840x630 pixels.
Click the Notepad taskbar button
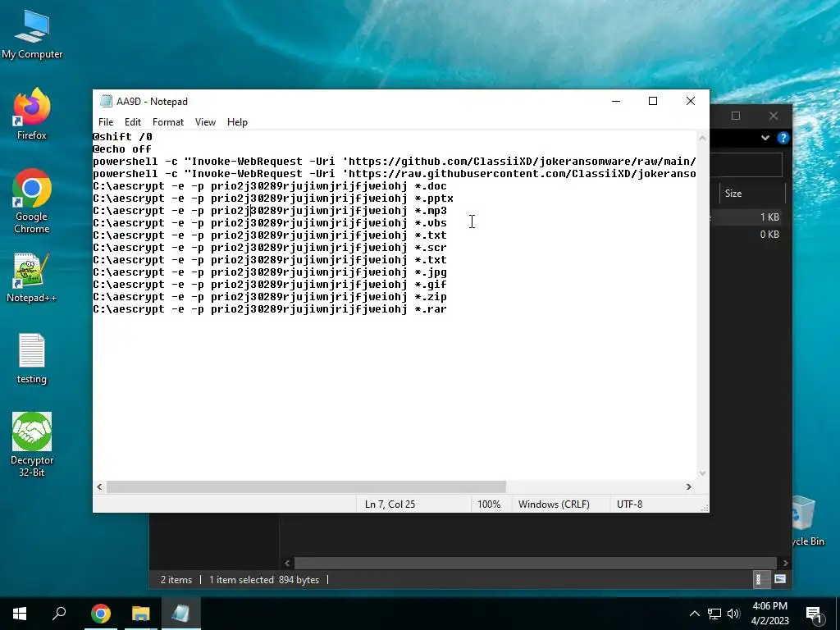(180, 614)
